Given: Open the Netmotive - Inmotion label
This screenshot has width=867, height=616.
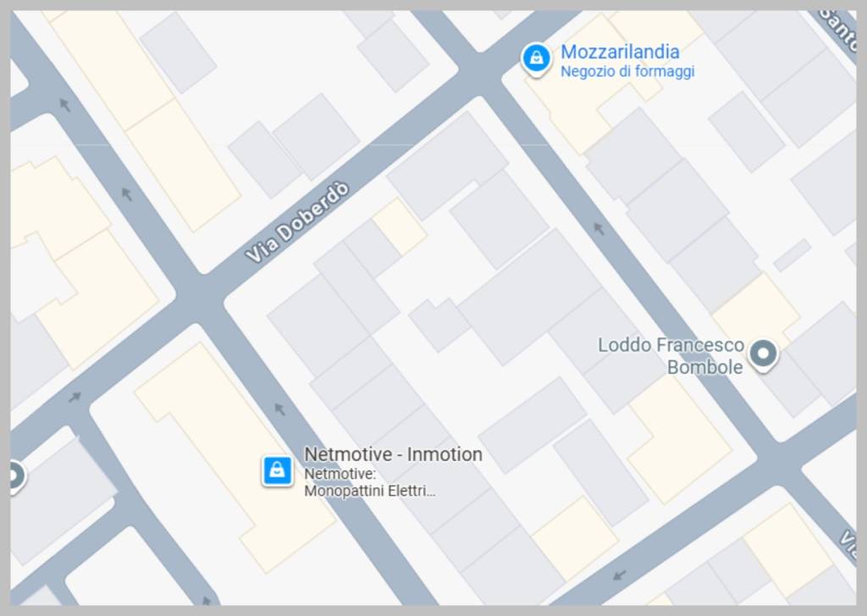Looking at the screenshot, I should 393,454.
